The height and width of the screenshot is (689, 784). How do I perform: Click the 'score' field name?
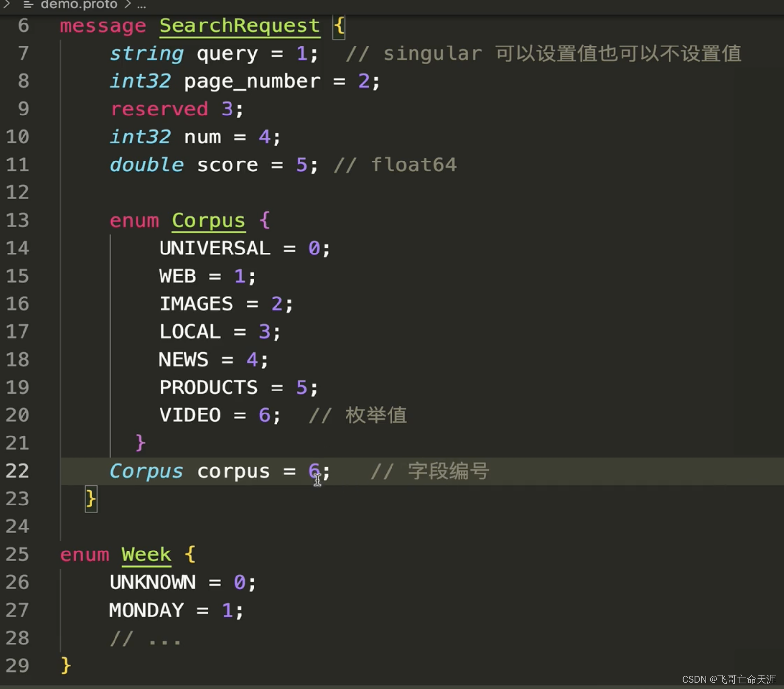pos(227,165)
